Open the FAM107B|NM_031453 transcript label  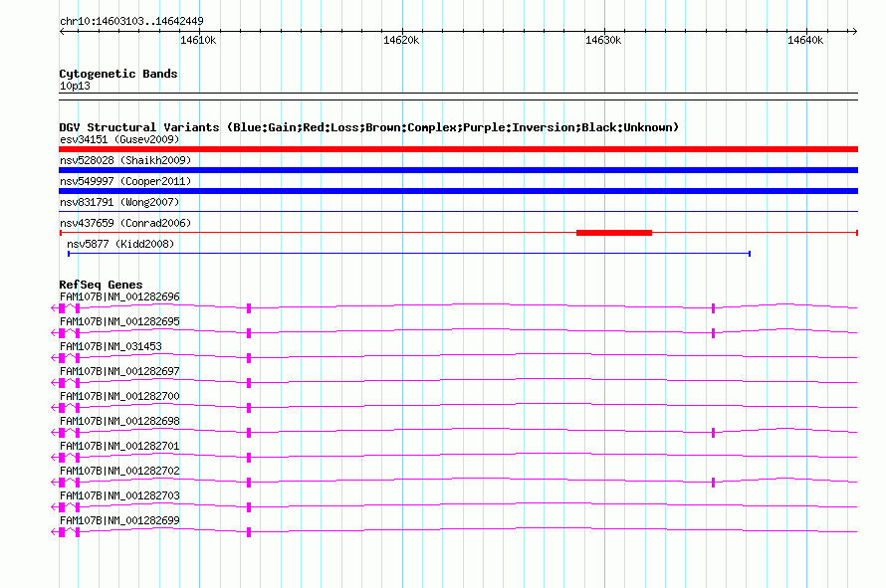tap(111, 347)
